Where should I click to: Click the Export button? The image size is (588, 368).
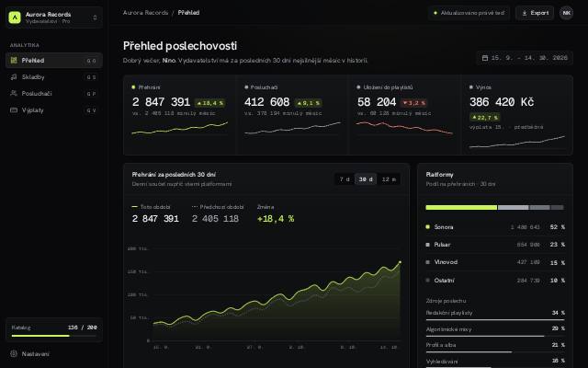point(535,13)
